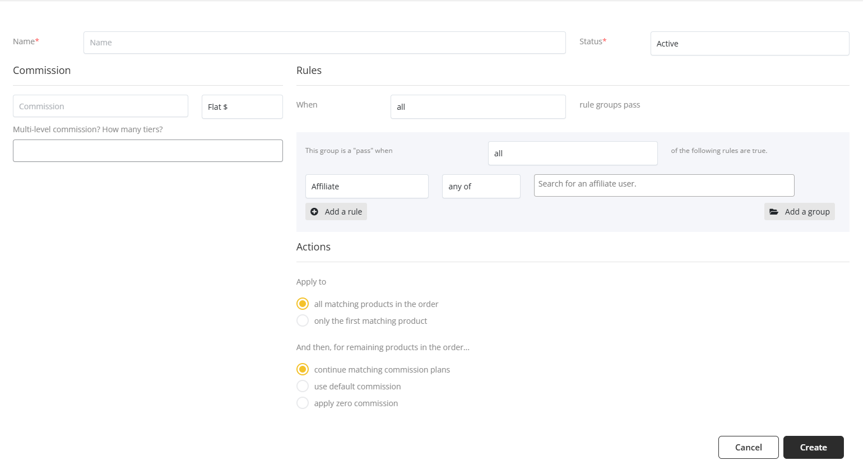Image resolution: width=868 pixels, height=465 pixels.
Task: Open the Affiliate rule type dropdown
Action: (x=366, y=186)
